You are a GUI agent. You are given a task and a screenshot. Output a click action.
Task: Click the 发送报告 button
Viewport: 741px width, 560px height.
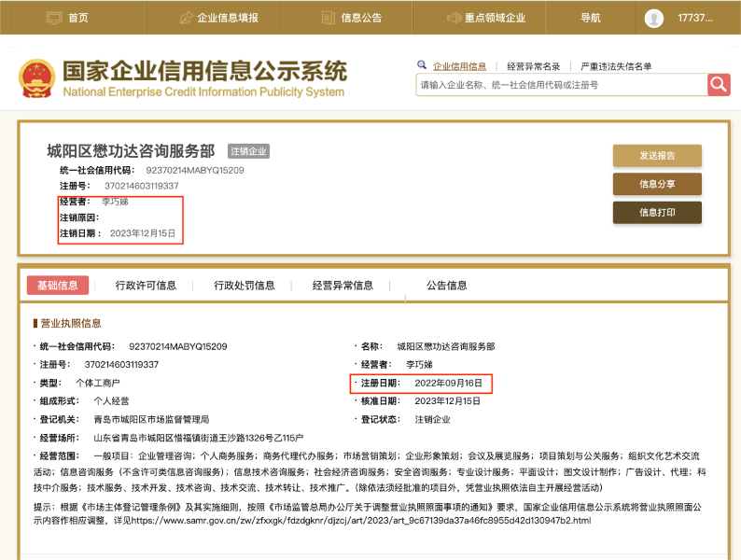tap(657, 156)
